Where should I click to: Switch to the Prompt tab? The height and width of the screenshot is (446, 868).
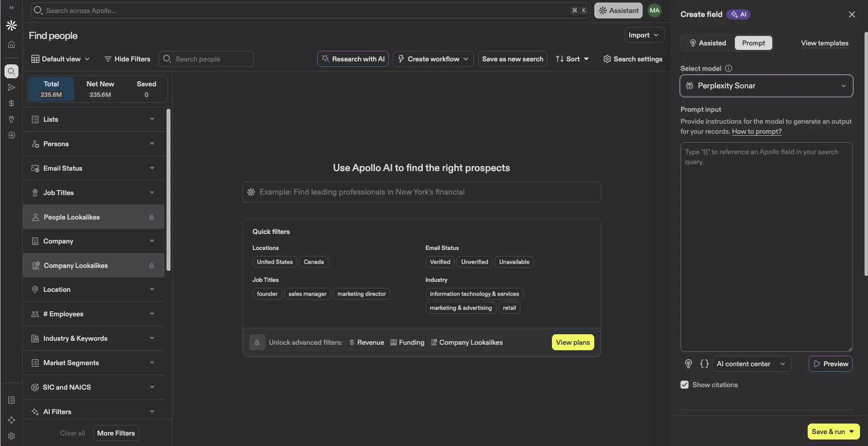[x=753, y=43]
